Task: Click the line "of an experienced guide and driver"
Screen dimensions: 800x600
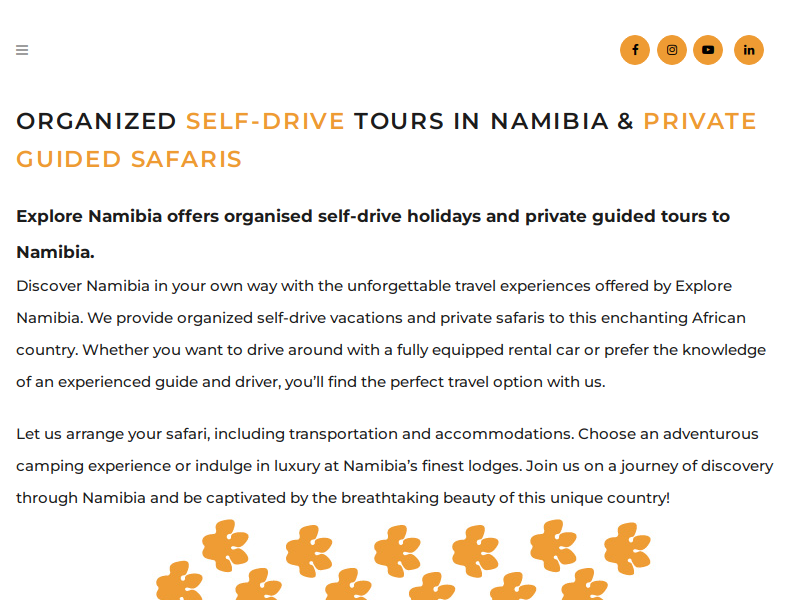Action: [311, 382]
